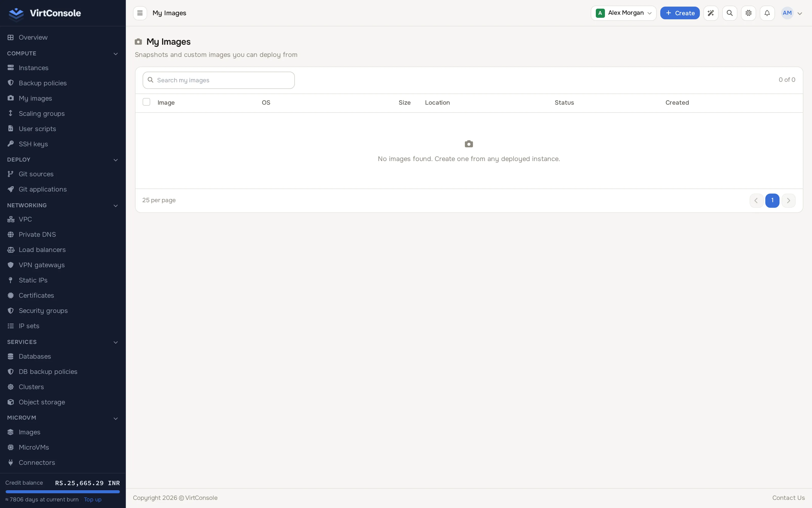Click the Created column header
The width and height of the screenshot is (812, 508).
click(677, 102)
